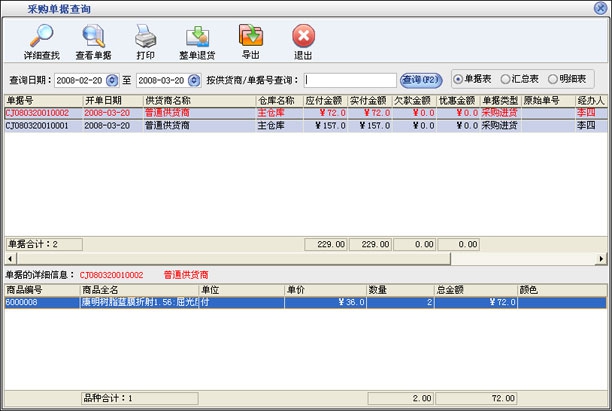Click the 查询(F2) search button
This screenshot has width=612, height=411.
point(420,79)
